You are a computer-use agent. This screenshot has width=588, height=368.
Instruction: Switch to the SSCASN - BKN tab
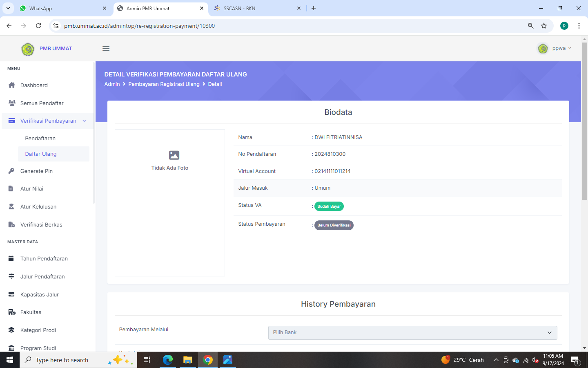click(x=239, y=8)
